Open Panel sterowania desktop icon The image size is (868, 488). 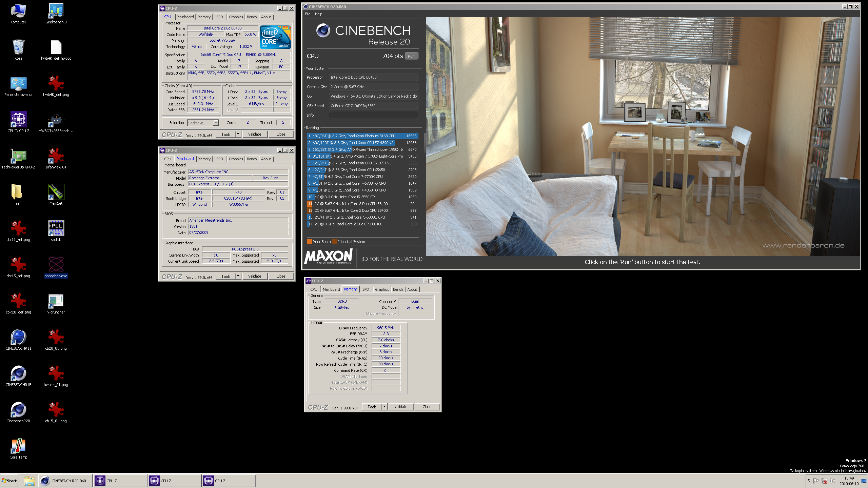[x=18, y=86]
